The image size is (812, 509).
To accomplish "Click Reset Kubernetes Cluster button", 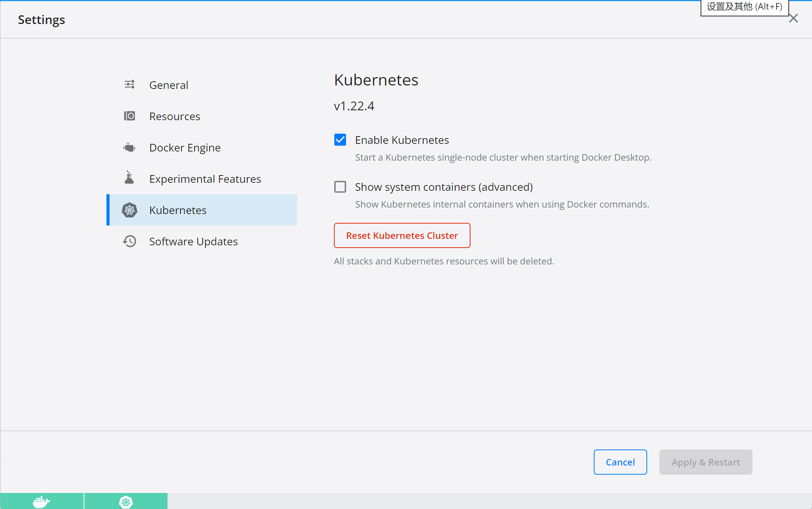I will point(402,235).
